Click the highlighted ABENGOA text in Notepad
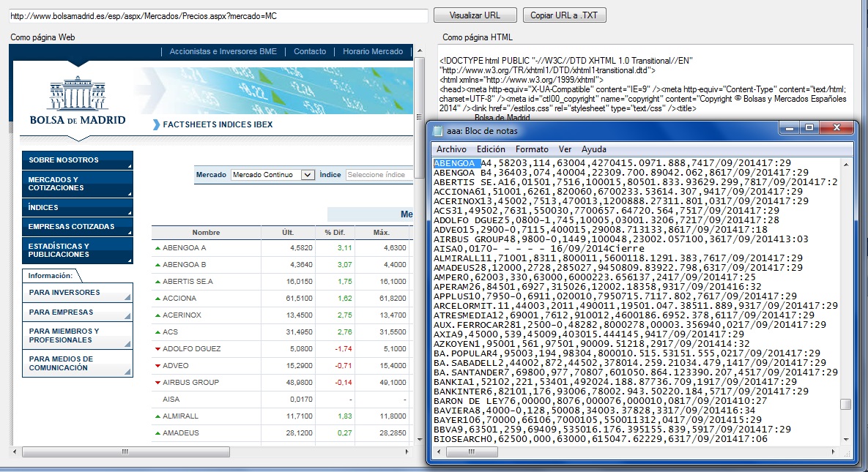 click(x=456, y=163)
